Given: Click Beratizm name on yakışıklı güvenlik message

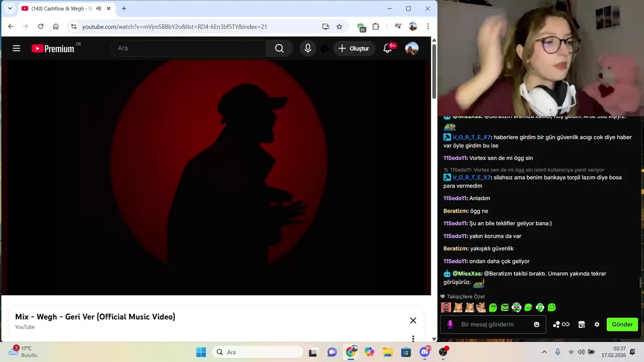Looking at the screenshot, I should coord(455,249).
